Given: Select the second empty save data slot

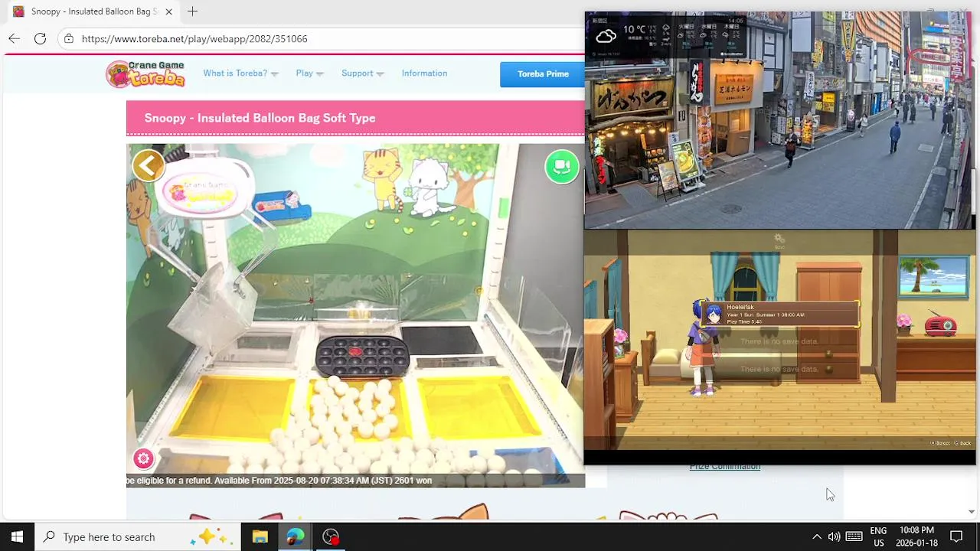Looking at the screenshot, I should 779,341.
